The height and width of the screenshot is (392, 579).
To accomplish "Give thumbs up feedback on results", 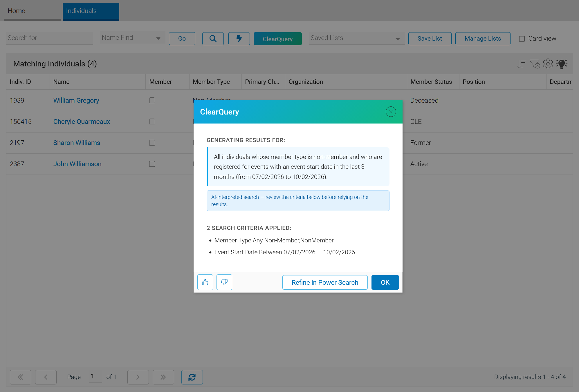I will point(205,282).
